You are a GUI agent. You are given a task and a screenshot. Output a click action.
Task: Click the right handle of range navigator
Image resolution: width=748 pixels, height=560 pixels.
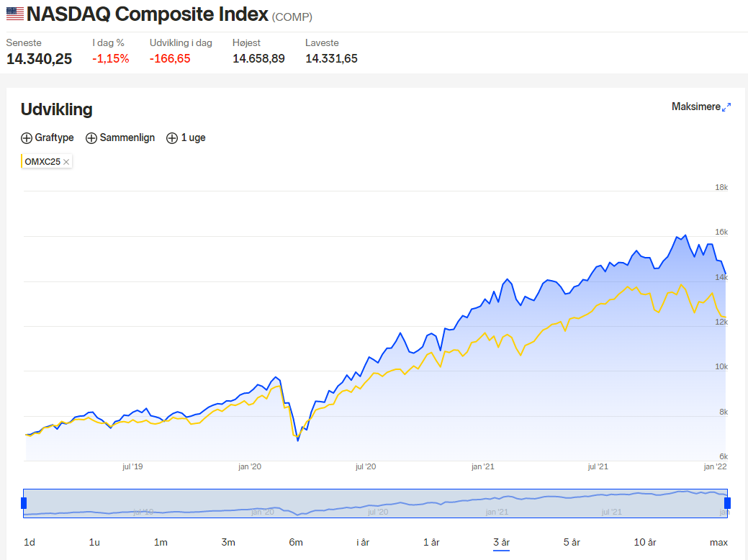[728, 502]
